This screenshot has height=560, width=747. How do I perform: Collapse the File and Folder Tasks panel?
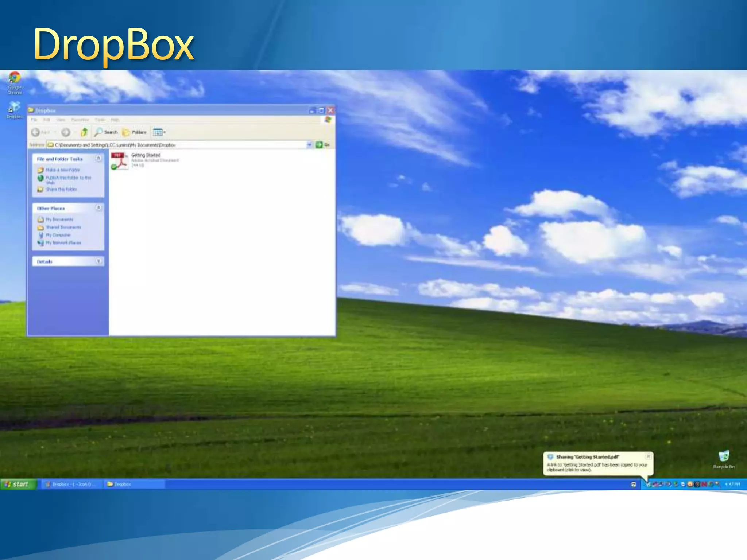click(x=98, y=159)
